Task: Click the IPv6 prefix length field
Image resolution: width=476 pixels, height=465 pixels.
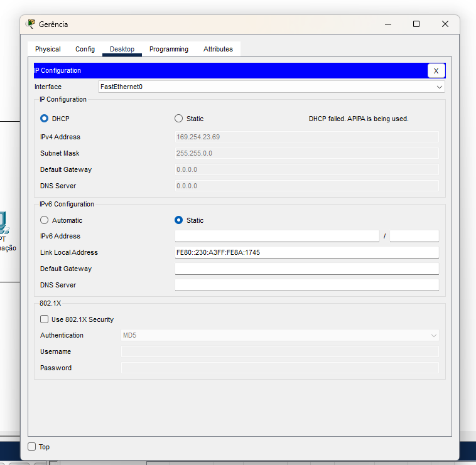Action: pos(414,236)
